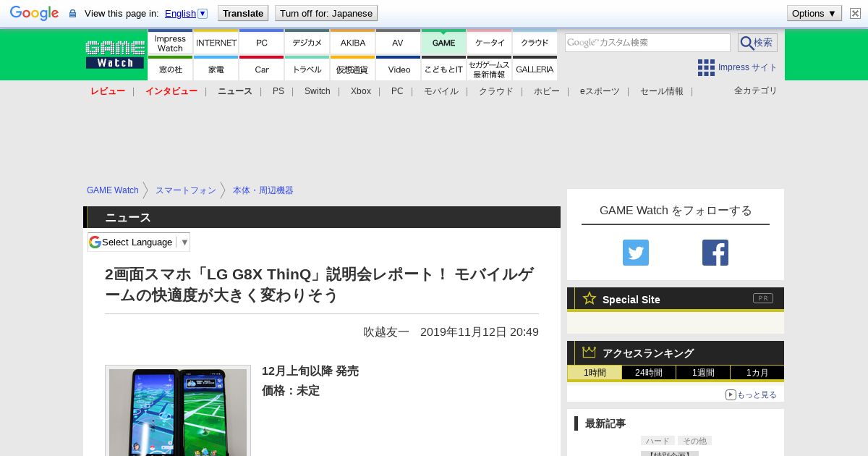Open セール情報 category
The image size is (868, 456).
tap(662, 91)
